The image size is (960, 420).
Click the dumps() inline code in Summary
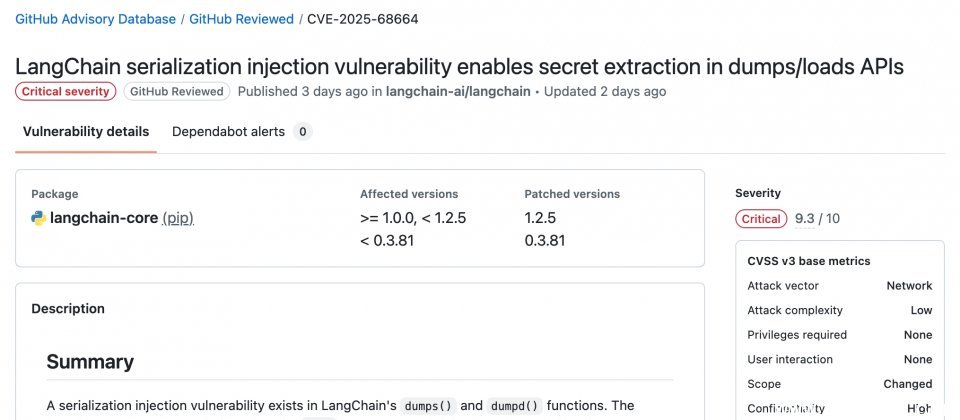[x=428, y=406]
